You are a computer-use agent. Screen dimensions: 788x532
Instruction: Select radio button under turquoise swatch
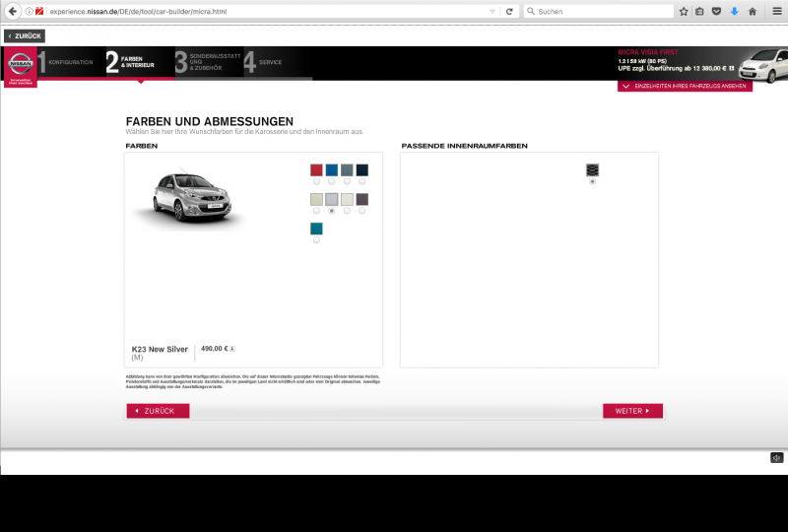pyautogui.click(x=316, y=239)
